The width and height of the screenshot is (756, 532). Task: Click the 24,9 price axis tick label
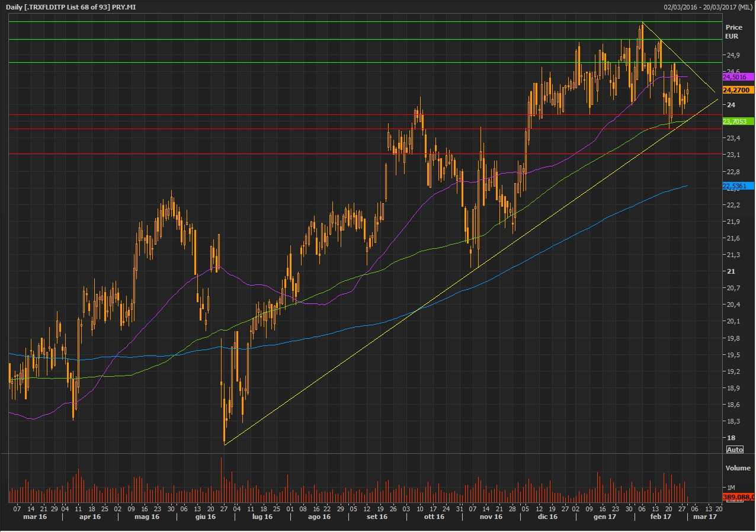(x=733, y=55)
